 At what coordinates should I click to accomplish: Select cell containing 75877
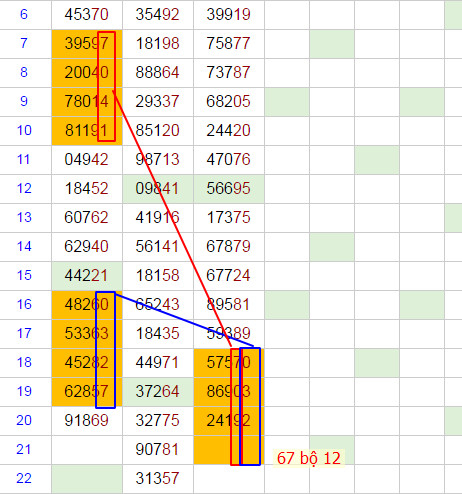click(x=229, y=44)
